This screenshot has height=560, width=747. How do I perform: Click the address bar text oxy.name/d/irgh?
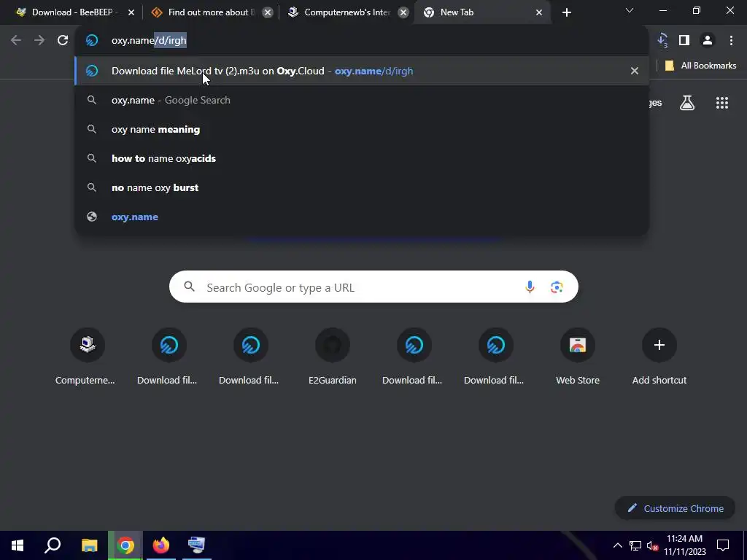(x=149, y=41)
